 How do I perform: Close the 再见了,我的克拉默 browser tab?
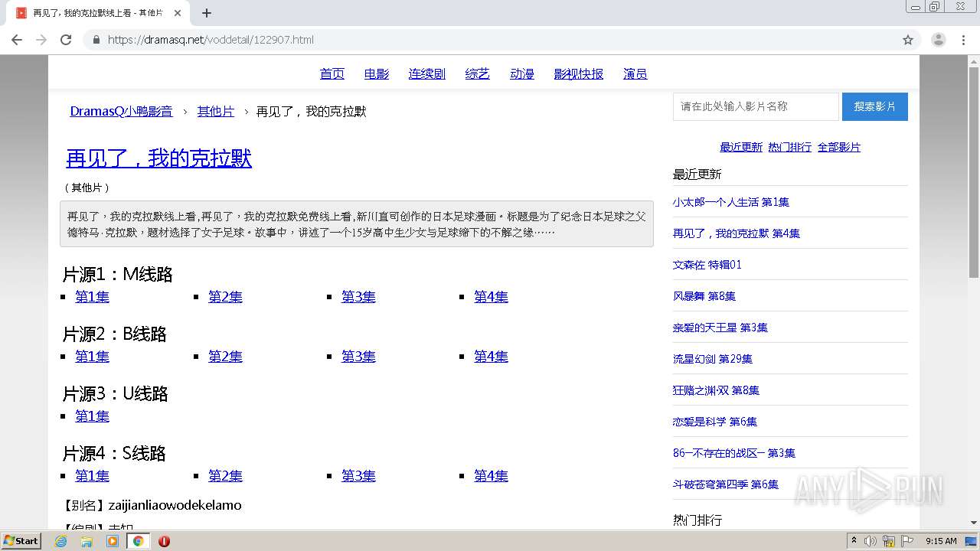pos(178,13)
